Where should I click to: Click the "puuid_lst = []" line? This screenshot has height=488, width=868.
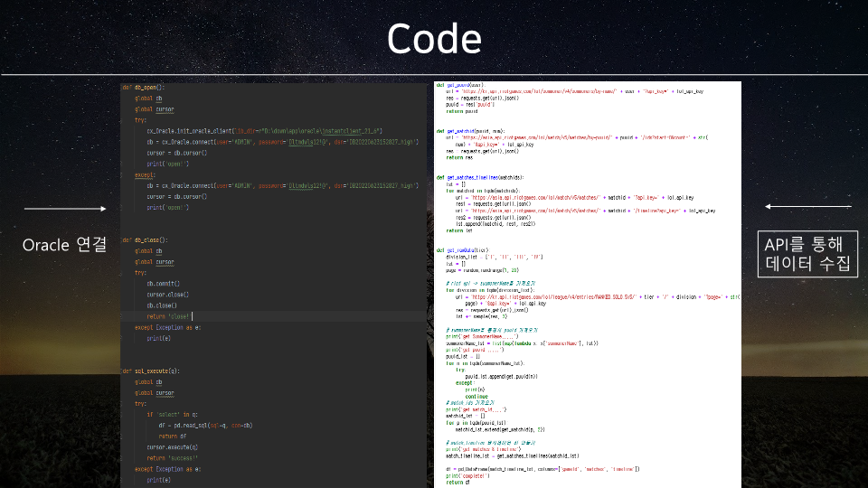point(463,357)
